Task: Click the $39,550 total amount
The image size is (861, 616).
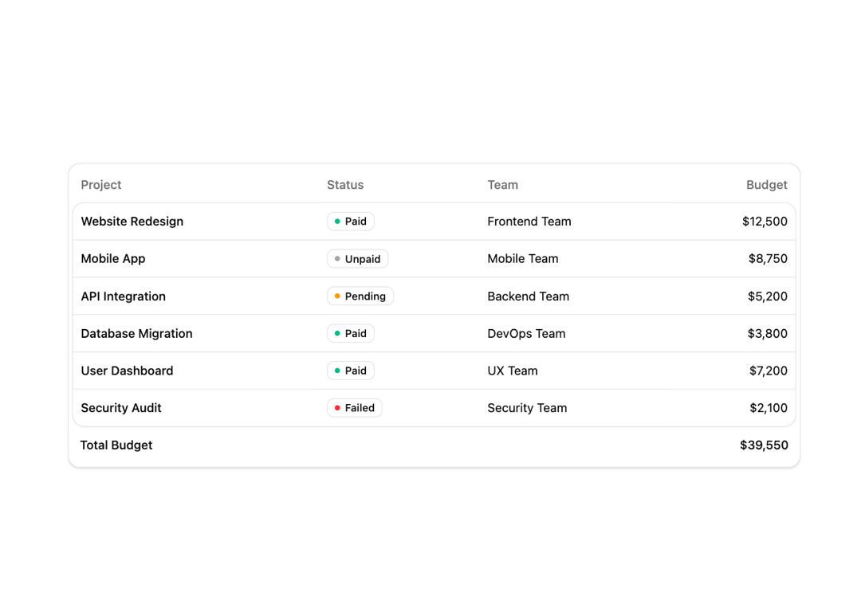Action: (764, 445)
